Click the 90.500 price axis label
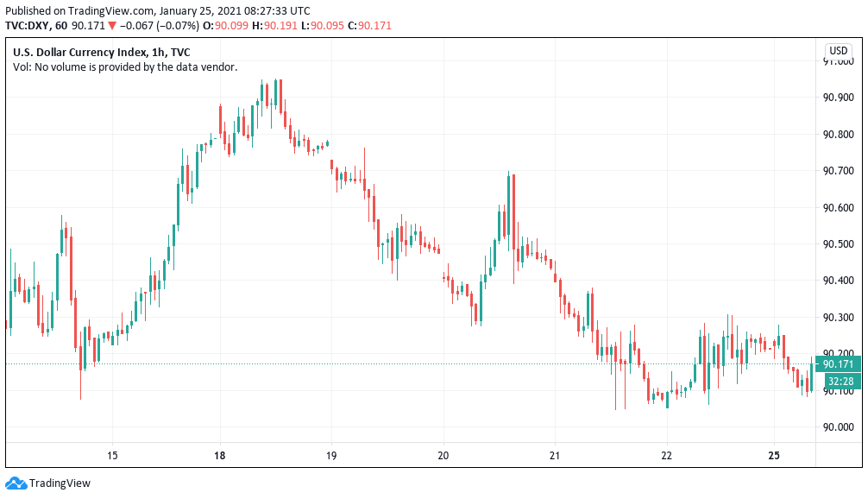This screenshot has width=868, height=499. [840, 244]
